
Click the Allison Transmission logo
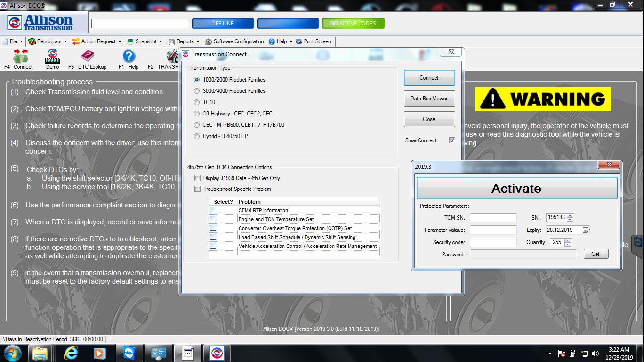pyautogui.click(x=40, y=23)
